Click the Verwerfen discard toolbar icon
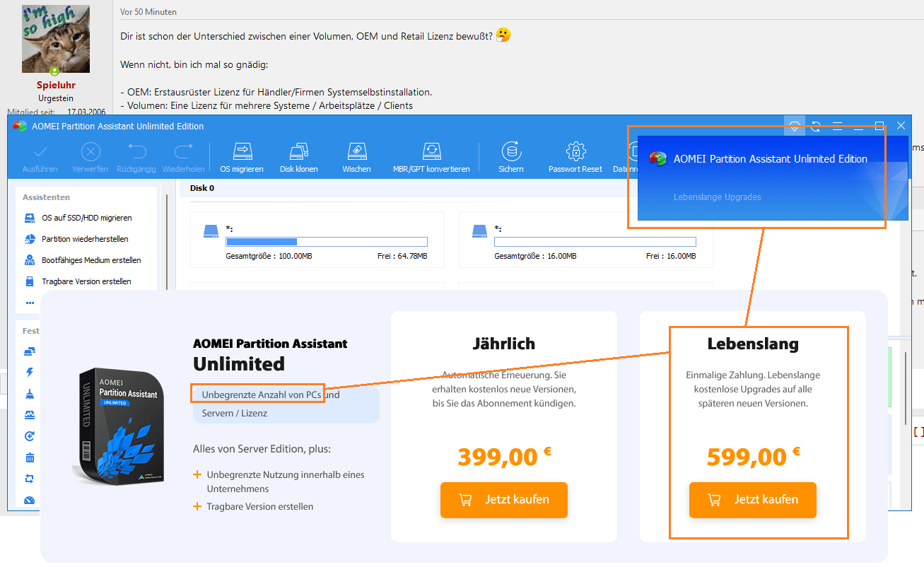The height and width of the screenshot is (567, 924). tap(90, 151)
